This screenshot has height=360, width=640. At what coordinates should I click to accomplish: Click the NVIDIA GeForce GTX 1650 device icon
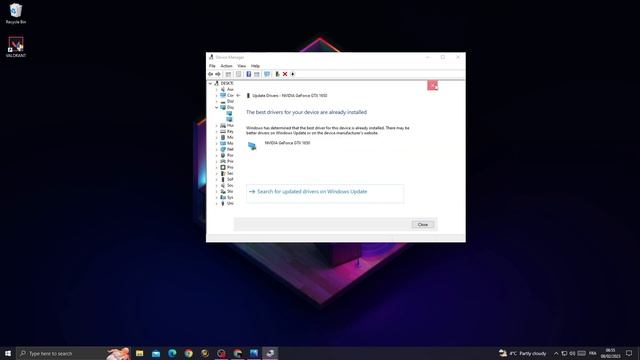[252, 146]
